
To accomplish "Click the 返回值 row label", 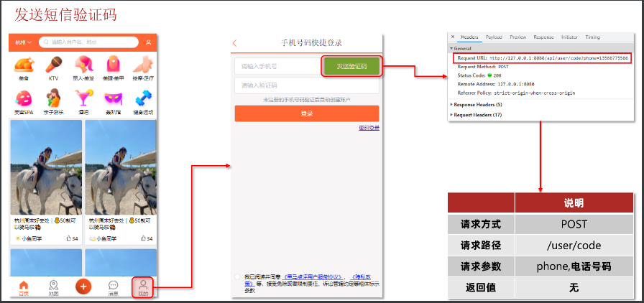I will [481, 288].
